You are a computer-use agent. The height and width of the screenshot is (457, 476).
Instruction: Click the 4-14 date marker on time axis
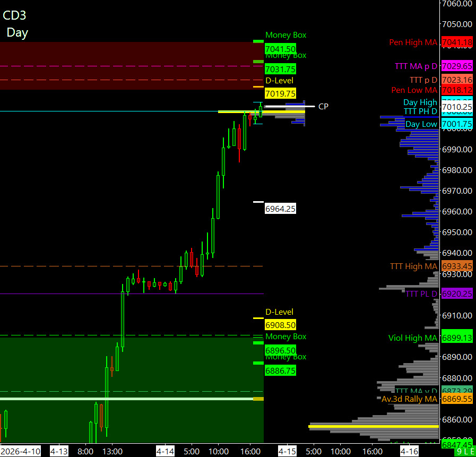point(164,451)
